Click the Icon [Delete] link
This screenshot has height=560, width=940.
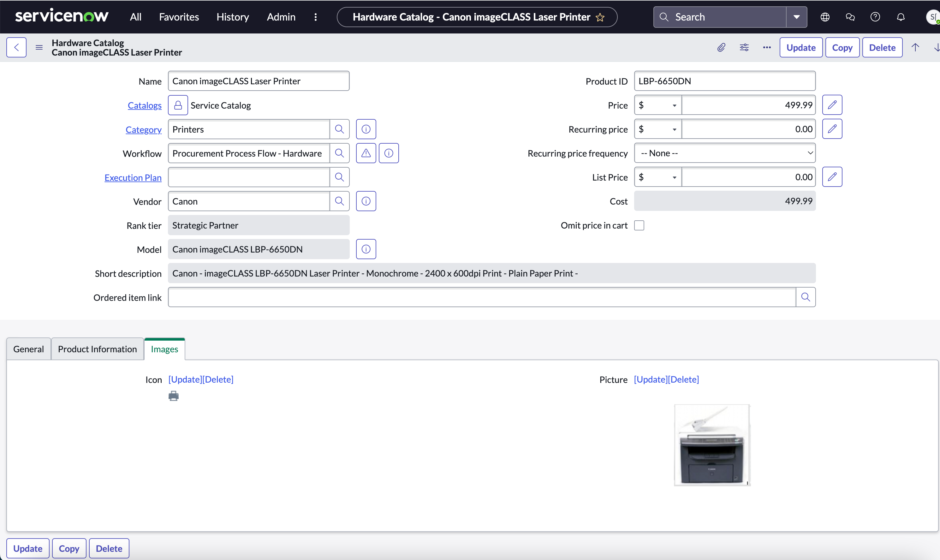218,380
